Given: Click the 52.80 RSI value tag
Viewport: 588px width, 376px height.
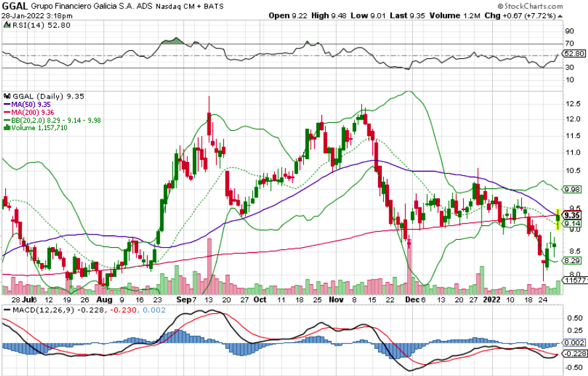Looking at the screenshot, I should pyautogui.click(x=573, y=54).
